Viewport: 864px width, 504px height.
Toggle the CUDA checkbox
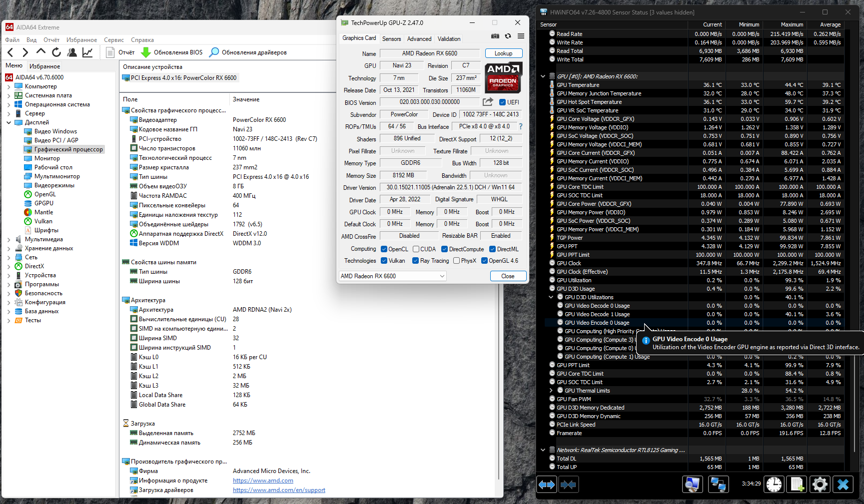tap(416, 249)
